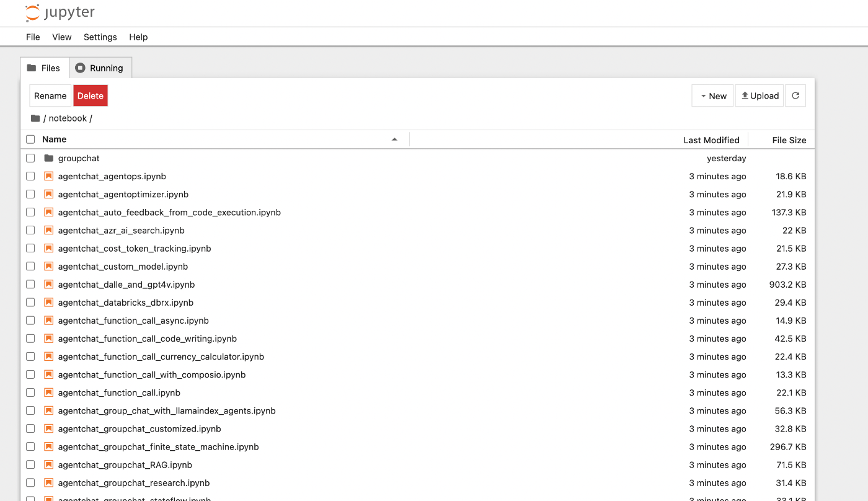This screenshot has height=501, width=868.
Task: Open the Settings menu
Action: click(x=100, y=37)
